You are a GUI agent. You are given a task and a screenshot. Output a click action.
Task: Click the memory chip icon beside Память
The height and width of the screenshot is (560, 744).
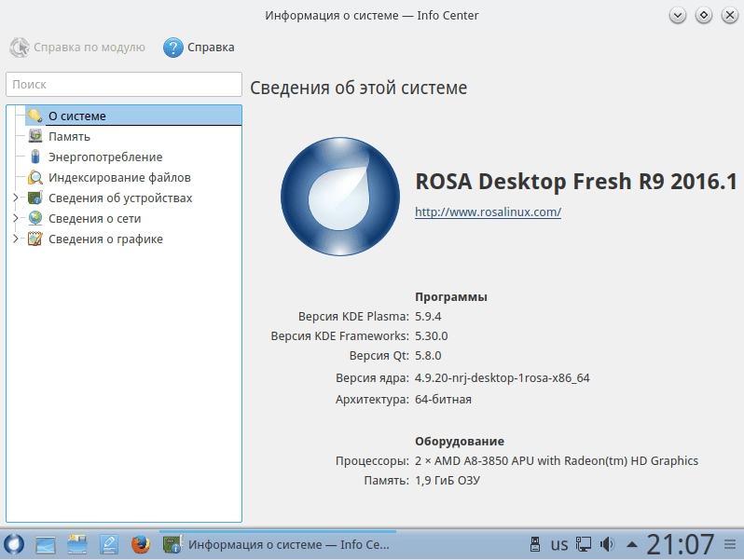click(x=35, y=136)
